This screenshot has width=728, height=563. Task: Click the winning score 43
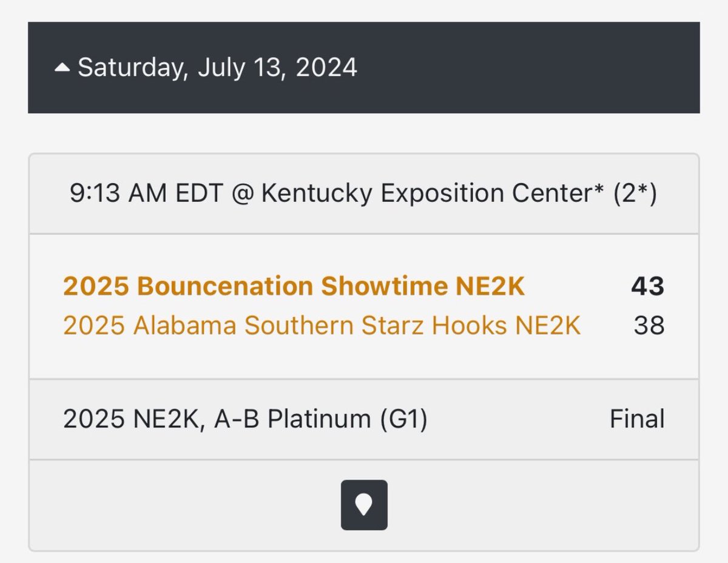click(648, 287)
